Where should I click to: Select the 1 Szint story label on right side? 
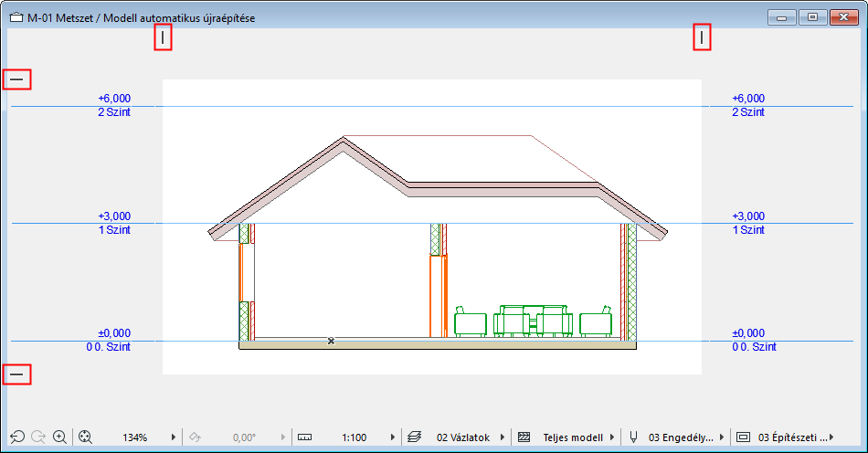coord(748,230)
